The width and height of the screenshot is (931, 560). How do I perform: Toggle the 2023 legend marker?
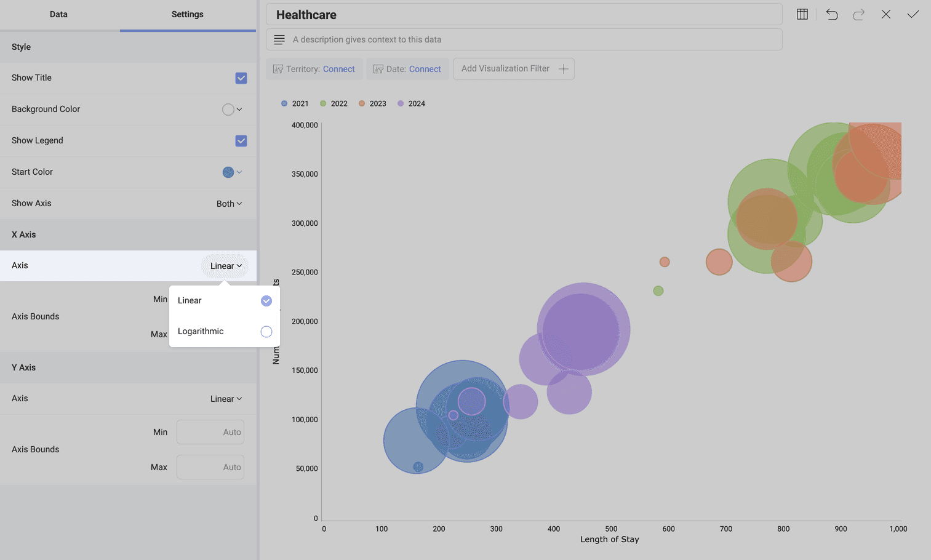pos(362,103)
